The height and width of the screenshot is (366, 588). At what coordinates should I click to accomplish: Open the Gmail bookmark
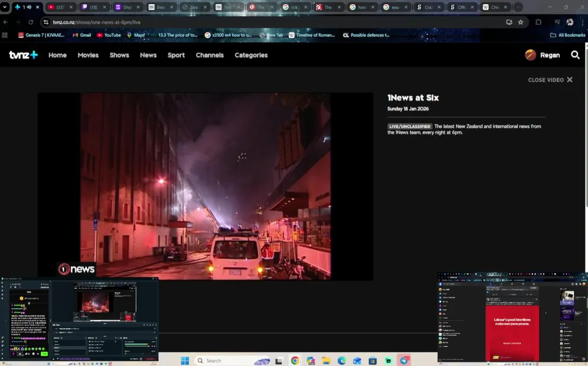click(82, 35)
